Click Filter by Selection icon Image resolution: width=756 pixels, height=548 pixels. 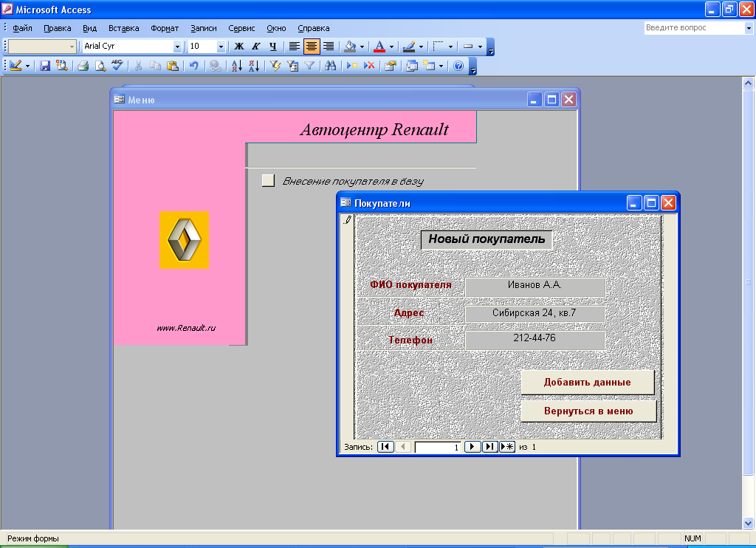tap(275, 66)
